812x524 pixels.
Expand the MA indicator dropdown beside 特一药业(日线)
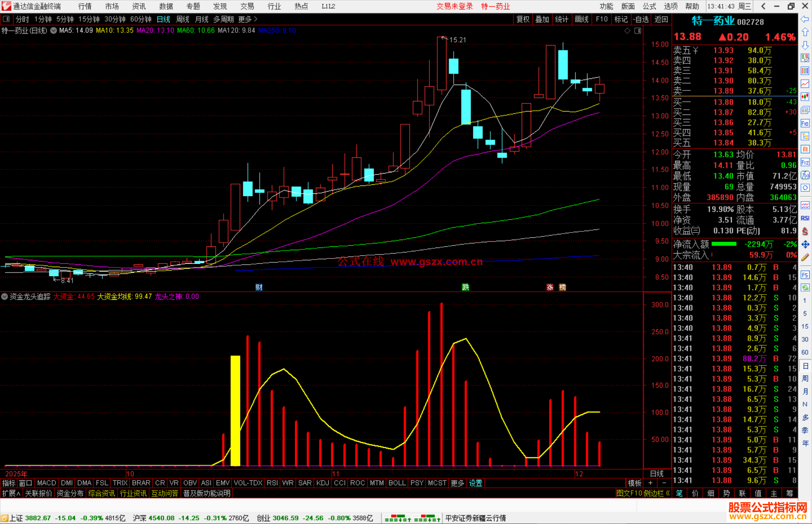pos(53,31)
